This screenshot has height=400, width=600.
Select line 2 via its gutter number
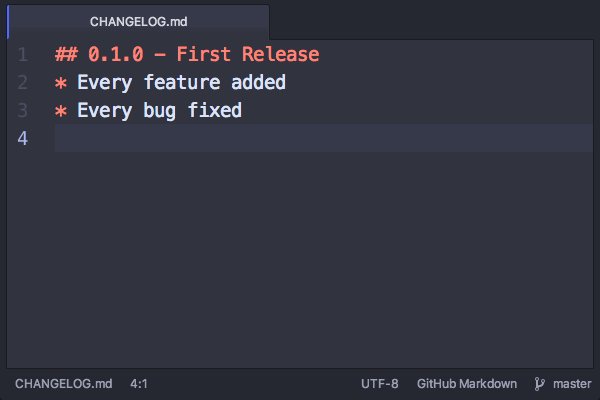click(x=23, y=82)
